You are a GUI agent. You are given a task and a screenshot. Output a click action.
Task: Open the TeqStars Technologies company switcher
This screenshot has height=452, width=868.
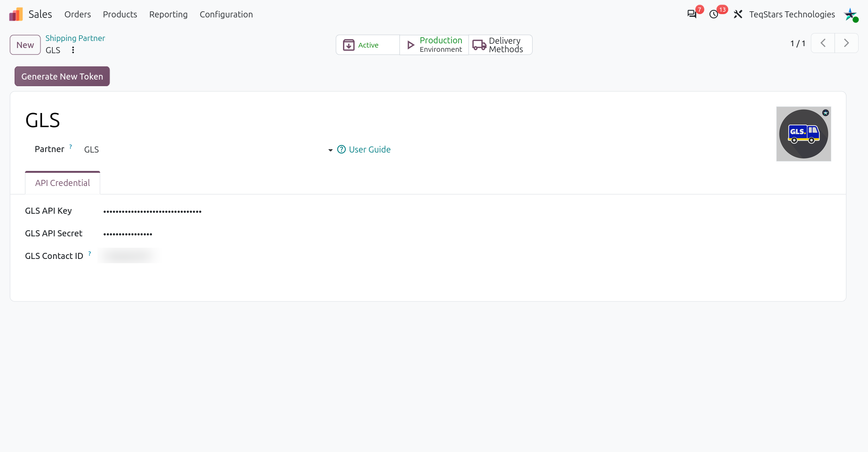(x=792, y=14)
